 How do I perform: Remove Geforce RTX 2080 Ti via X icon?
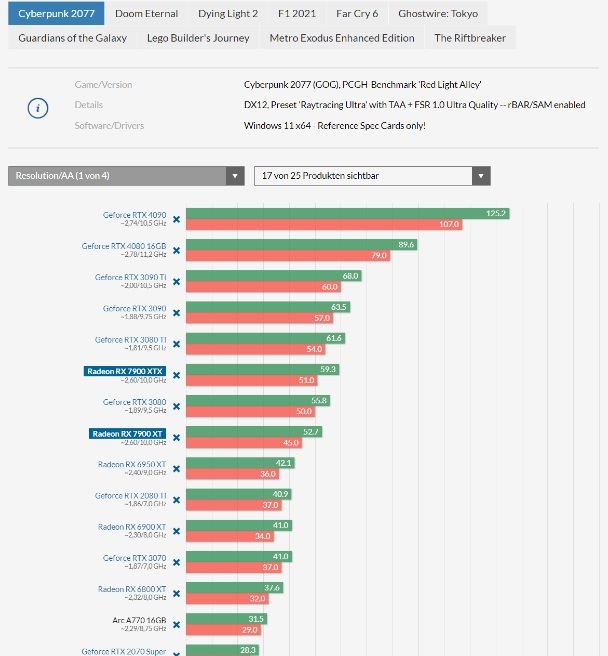(x=177, y=500)
